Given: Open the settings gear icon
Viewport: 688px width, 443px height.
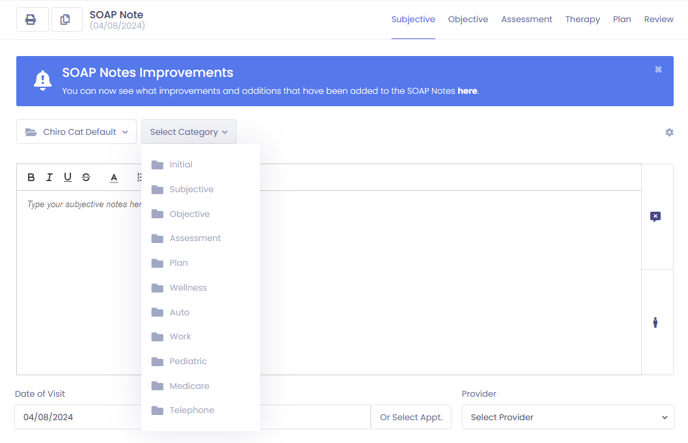Looking at the screenshot, I should point(669,132).
